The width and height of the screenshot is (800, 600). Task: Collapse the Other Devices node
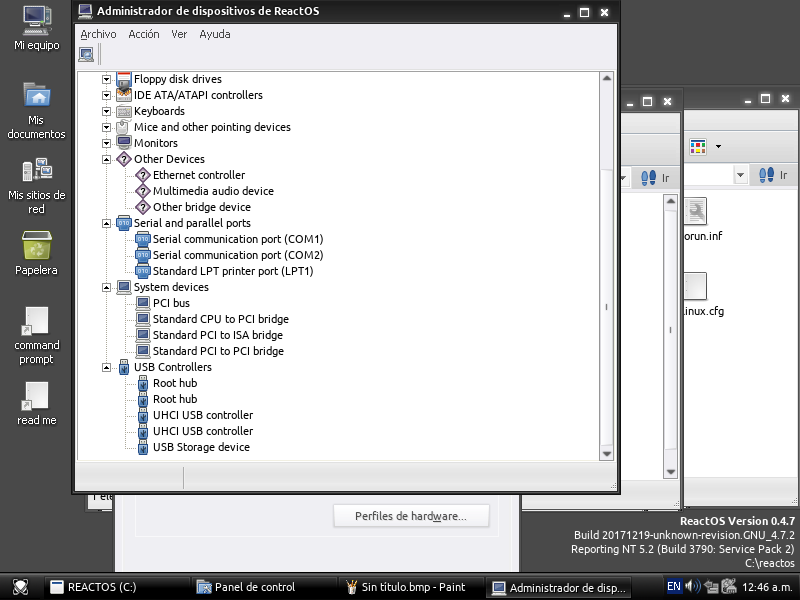coord(106,159)
